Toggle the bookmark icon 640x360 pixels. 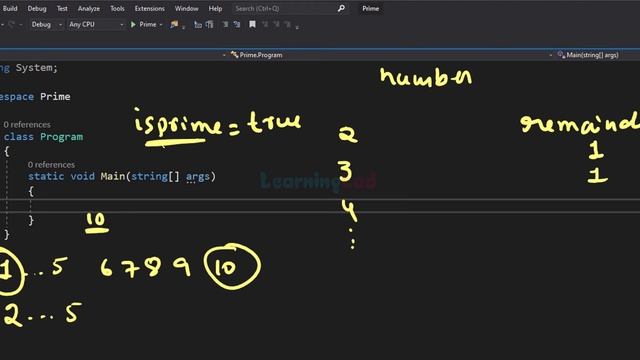[x=252, y=24]
